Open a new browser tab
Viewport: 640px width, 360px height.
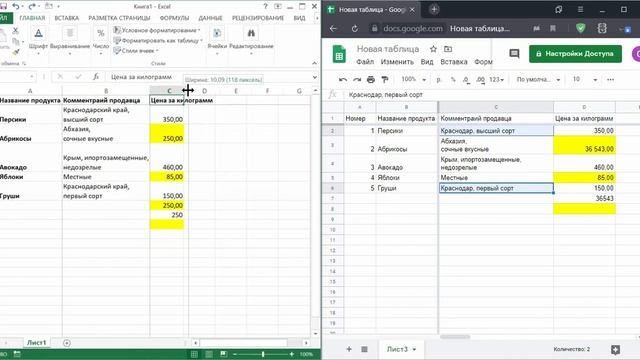pyautogui.click(x=434, y=9)
